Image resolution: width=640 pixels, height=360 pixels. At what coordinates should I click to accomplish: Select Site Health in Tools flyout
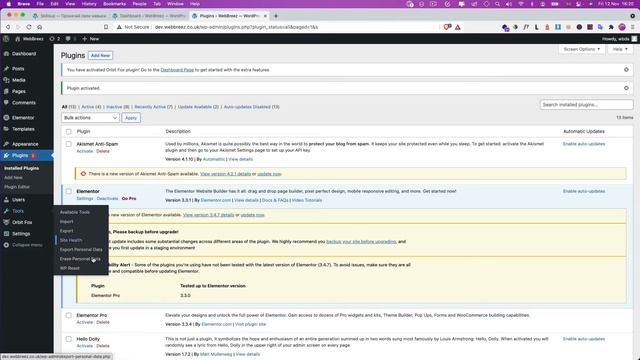click(71, 240)
